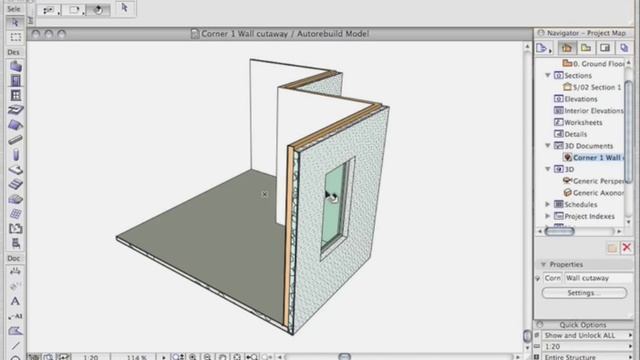The width and height of the screenshot is (640, 360).
Task: Select the Stair tool
Action: click(15, 184)
